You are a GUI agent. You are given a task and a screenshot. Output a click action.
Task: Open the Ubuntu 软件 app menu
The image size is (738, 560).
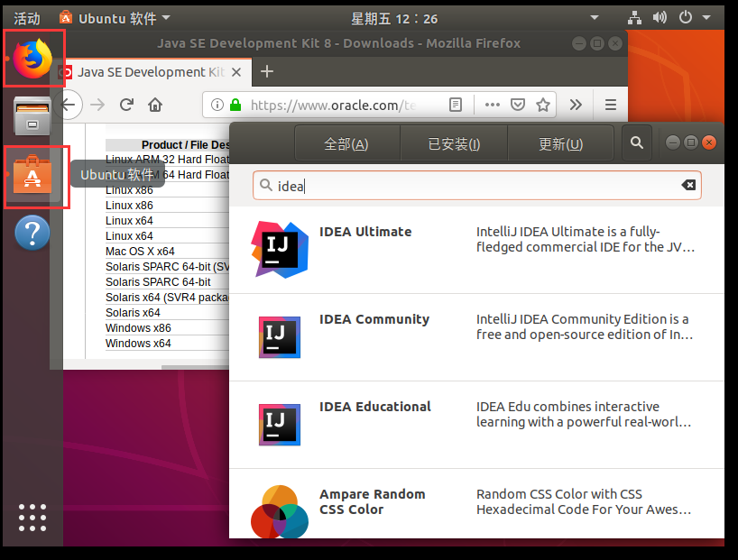pos(115,19)
